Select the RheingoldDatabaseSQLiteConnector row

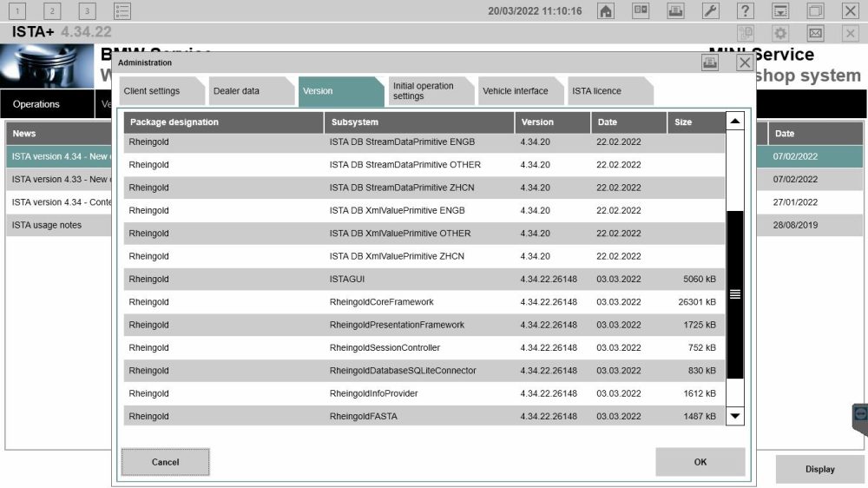pos(424,371)
